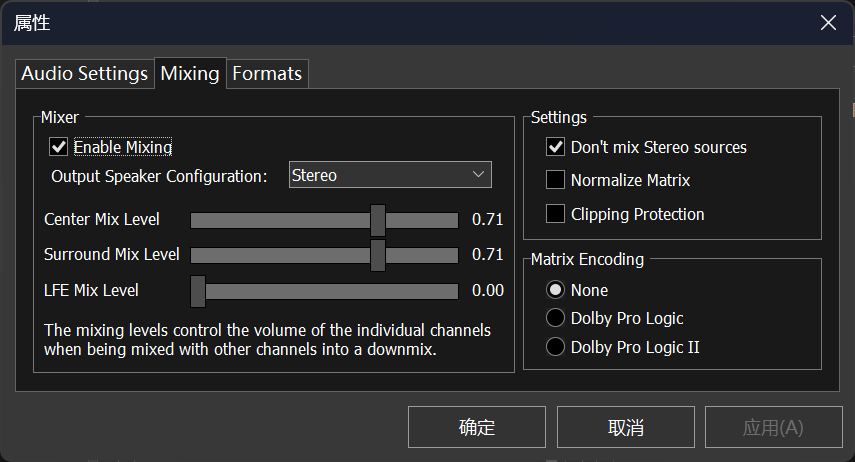Click the right end of LFE Mix Level track
Screen dimensions: 855x462
point(455,291)
